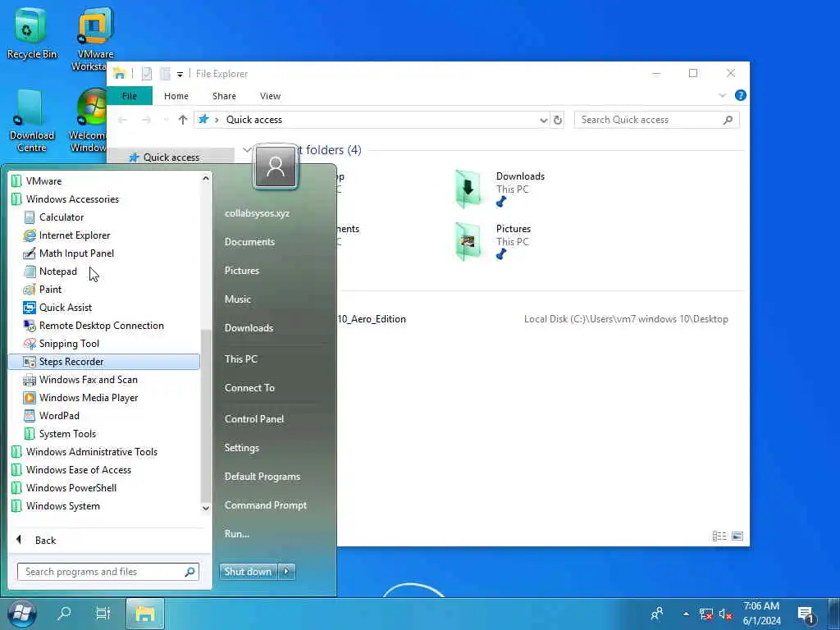Click collabsysos.xyz user folder link

(x=257, y=213)
